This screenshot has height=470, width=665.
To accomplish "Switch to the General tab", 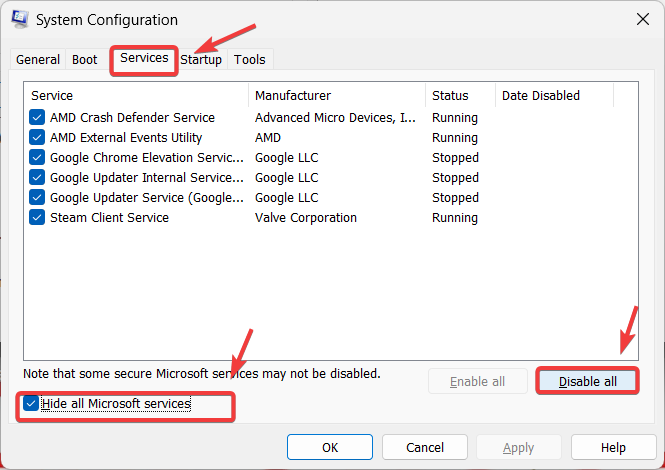I will (38, 60).
